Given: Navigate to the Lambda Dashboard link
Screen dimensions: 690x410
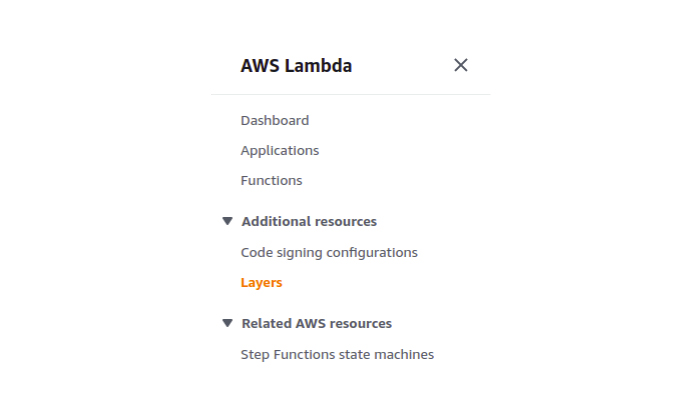Looking at the screenshot, I should point(275,121).
